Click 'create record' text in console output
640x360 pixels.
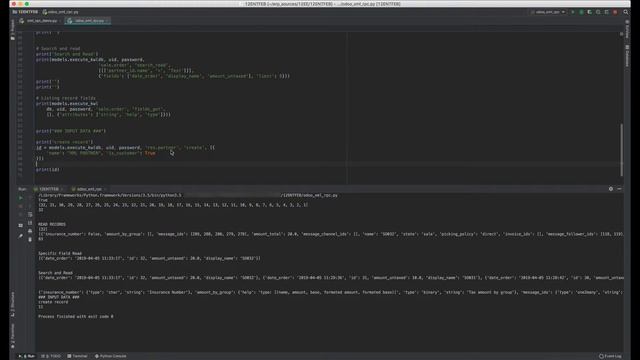point(53,302)
